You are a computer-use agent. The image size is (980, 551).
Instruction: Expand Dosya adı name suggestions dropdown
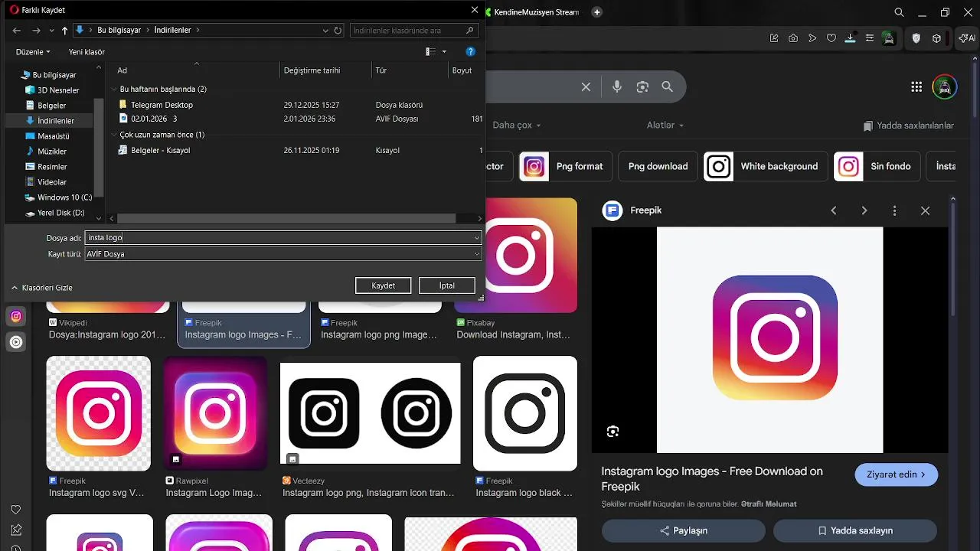click(477, 238)
